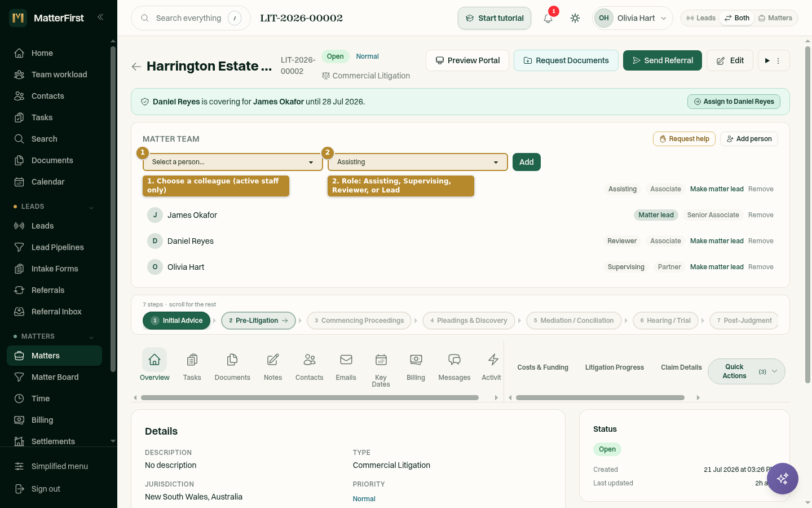Switch to the Notes matter tab
This screenshot has width=812, height=508.
(x=273, y=367)
